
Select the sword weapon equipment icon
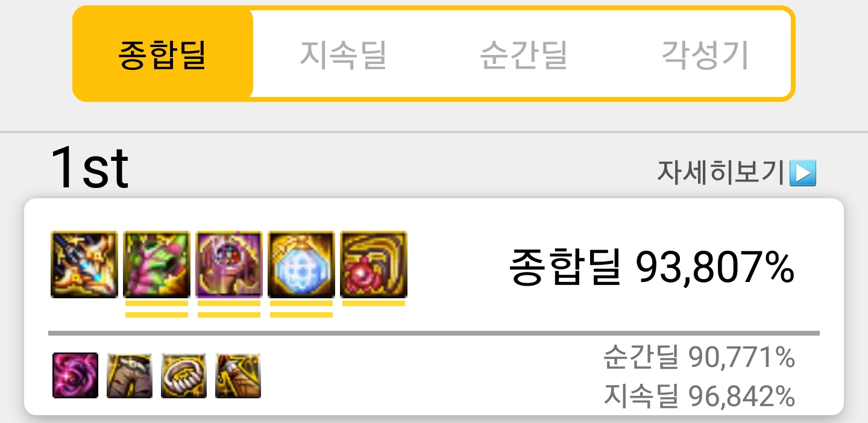click(84, 265)
